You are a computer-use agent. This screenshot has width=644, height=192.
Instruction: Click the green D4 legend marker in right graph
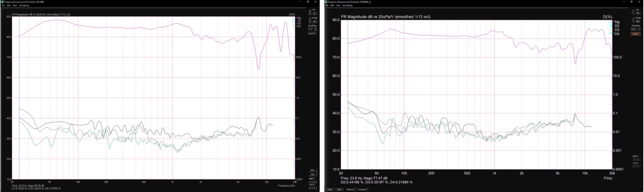point(614,33)
